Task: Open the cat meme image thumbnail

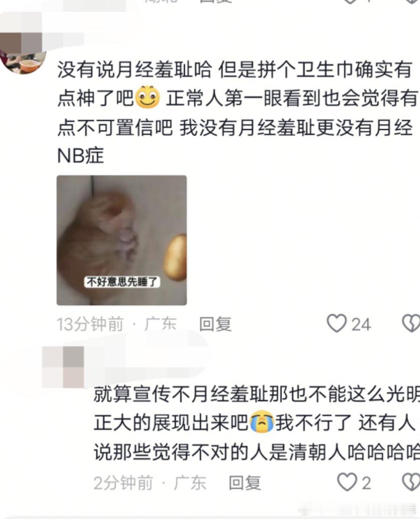Action: point(122,240)
